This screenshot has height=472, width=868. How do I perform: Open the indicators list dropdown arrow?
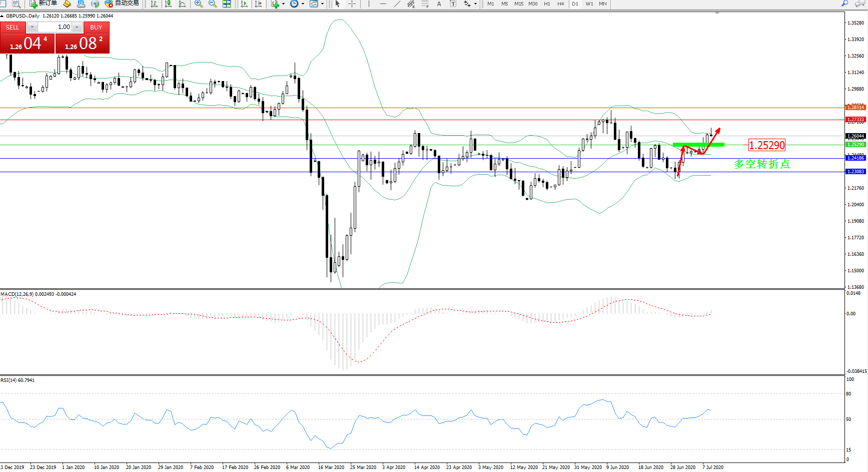click(x=283, y=4)
